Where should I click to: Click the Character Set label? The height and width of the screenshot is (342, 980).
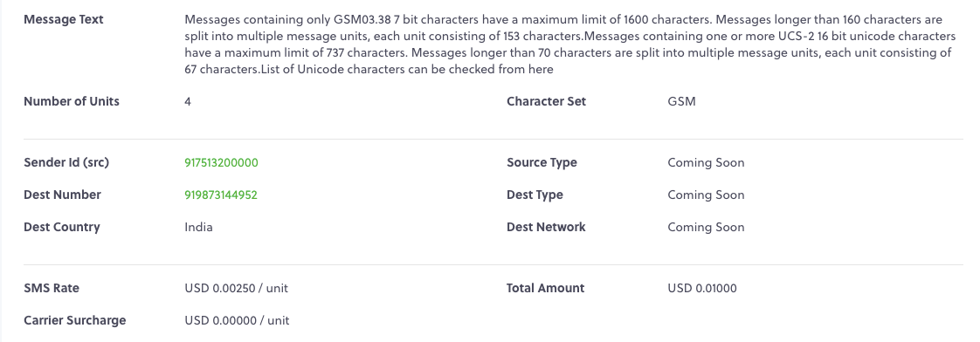[546, 101]
